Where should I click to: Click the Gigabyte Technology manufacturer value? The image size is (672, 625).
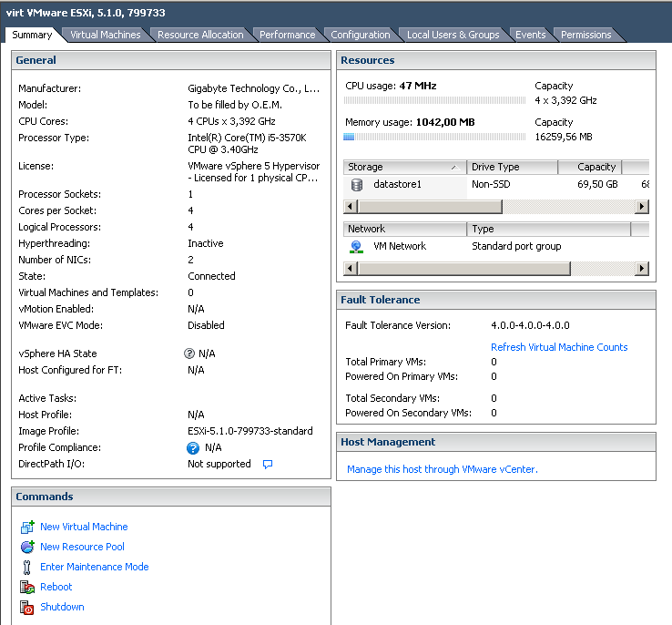coord(253,88)
